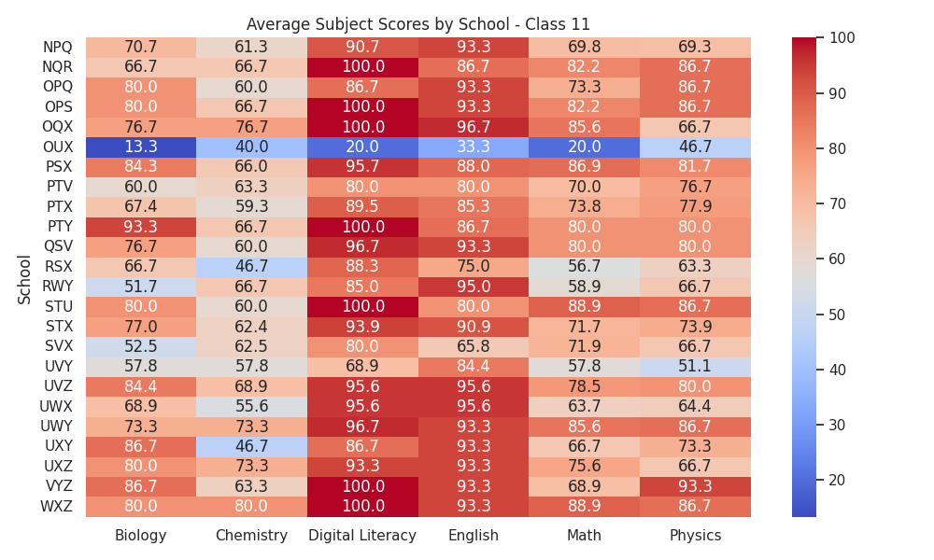Image resolution: width=934 pixels, height=560 pixels.
Task: Click the WXZ row label
Action: pos(57,507)
